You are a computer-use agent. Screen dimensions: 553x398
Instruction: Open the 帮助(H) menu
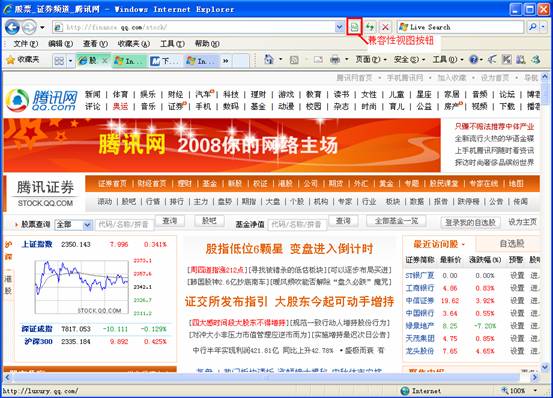coord(207,44)
